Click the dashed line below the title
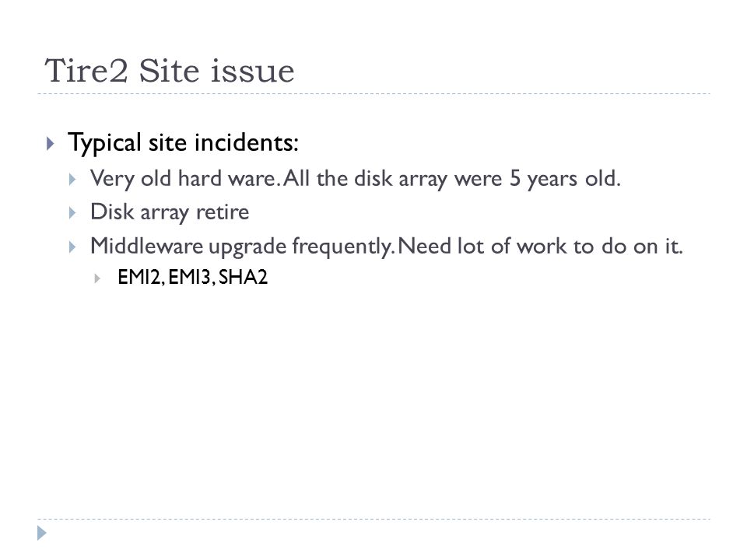Screen dimensions: 747x560 click(x=373, y=94)
